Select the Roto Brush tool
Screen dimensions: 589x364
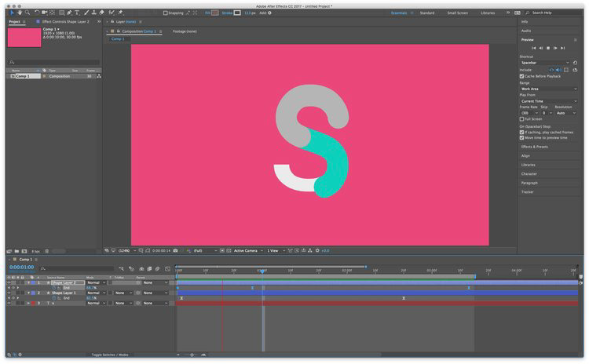[112, 13]
